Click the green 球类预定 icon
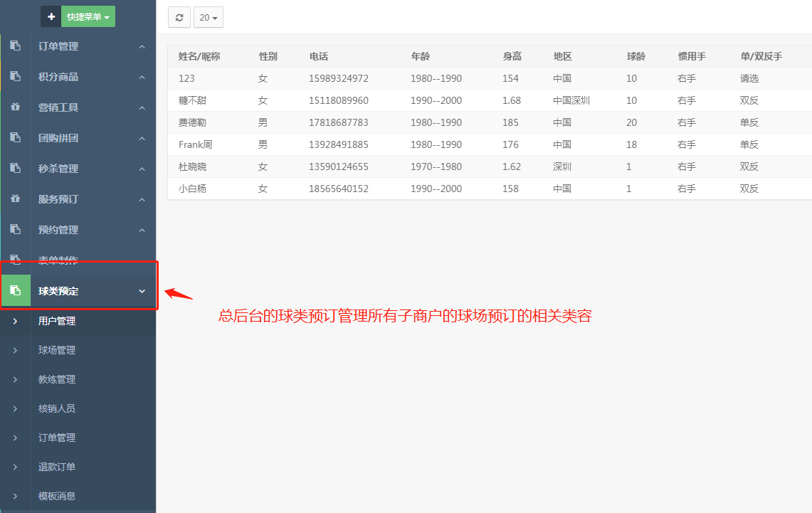This screenshot has width=812, height=513. 15,290
